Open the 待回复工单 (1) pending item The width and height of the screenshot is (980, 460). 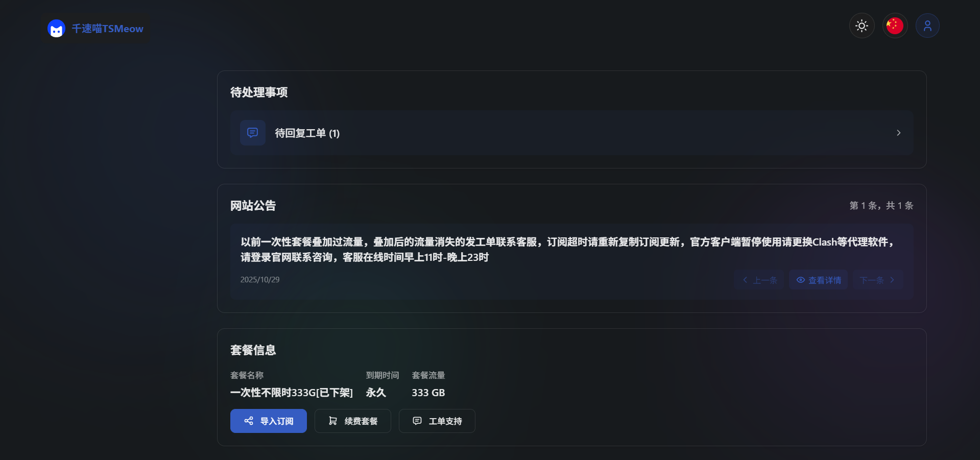click(x=307, y=133)
